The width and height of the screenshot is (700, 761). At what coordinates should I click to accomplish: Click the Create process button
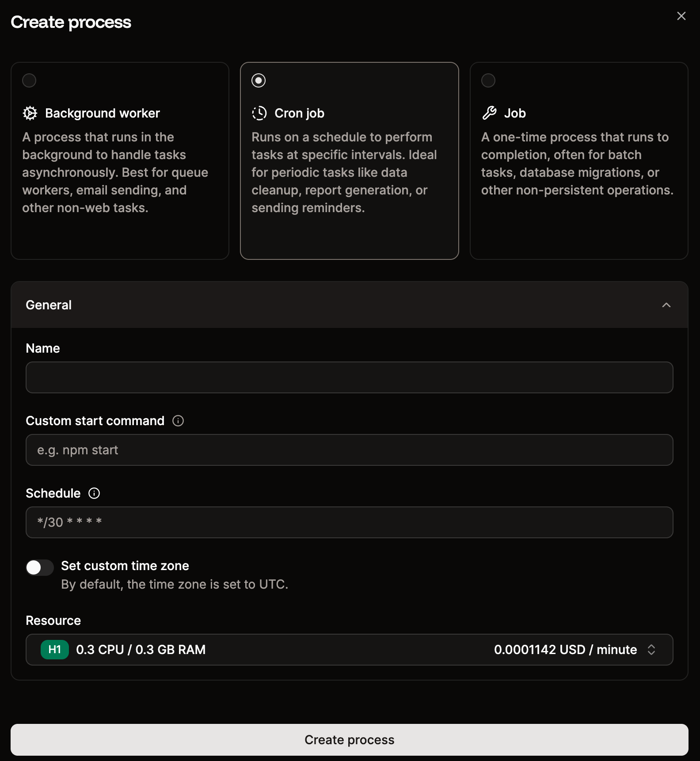pyautogui.click(x=350, y=739)
